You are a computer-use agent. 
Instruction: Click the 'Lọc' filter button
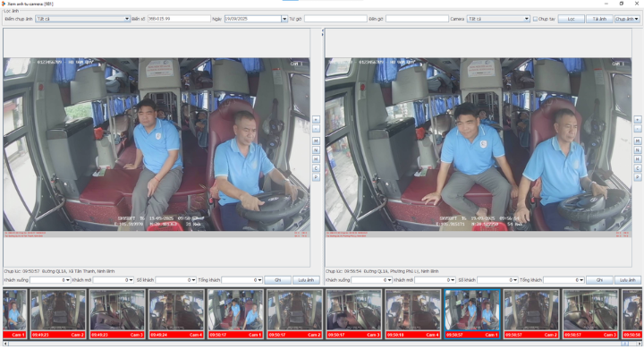(572, 18)
